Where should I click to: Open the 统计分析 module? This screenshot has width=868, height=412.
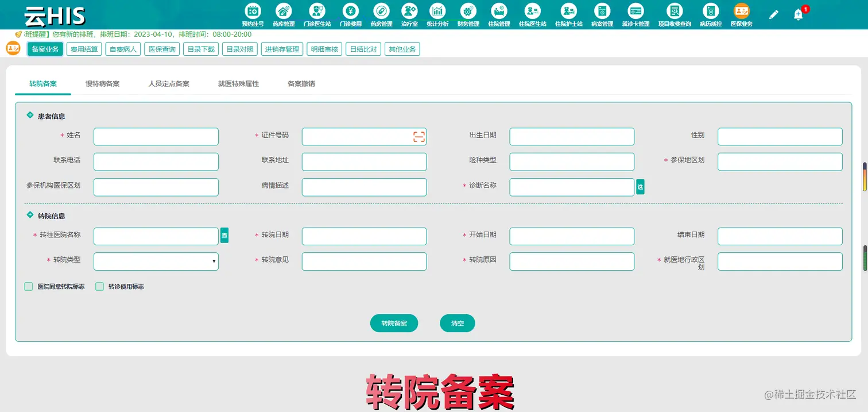(x=437, y=14)
